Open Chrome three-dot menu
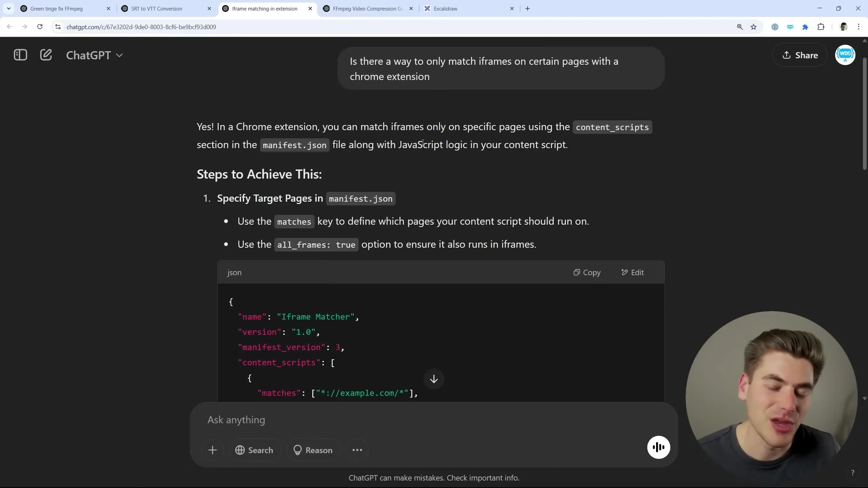Image resolution: width=868 pixels, height=488 pixels. coord(859,27)
